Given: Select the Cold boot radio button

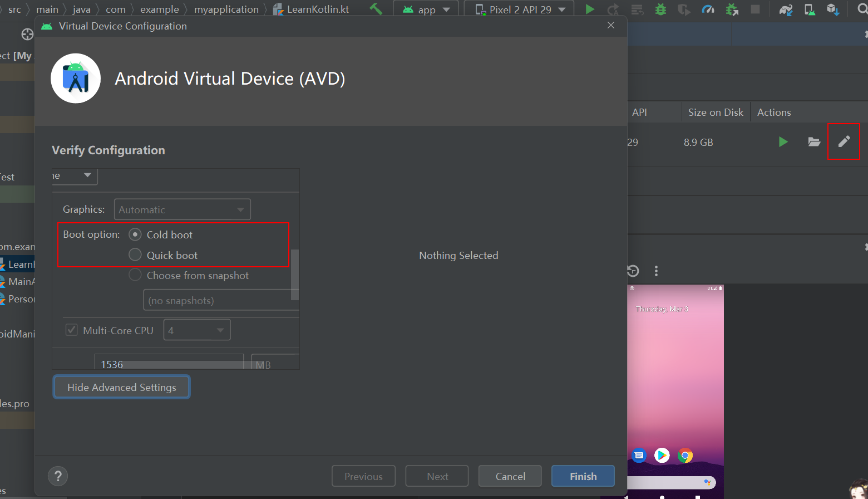Looking at the screenshot, I should coord(135,234).
